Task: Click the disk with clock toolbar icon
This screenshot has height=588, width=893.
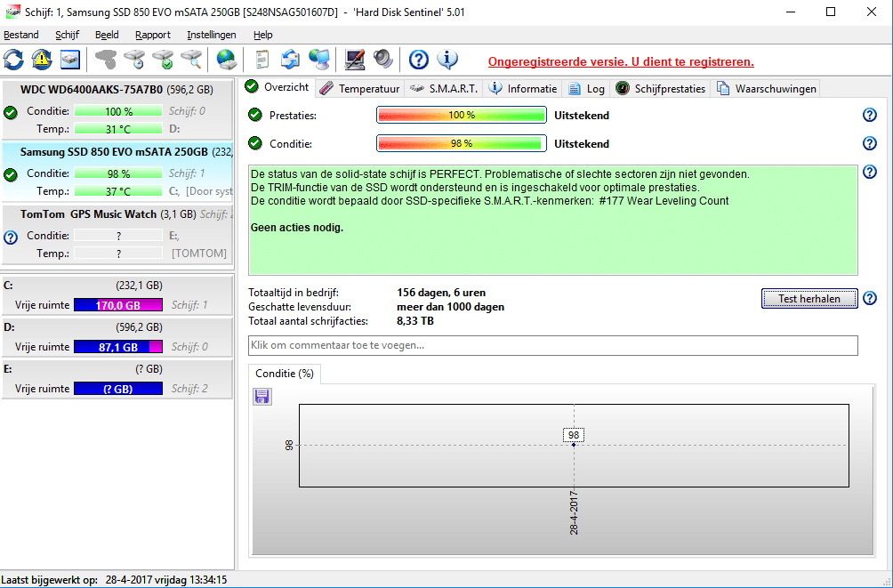Action: pyautogui.click(x=135, y=60)
